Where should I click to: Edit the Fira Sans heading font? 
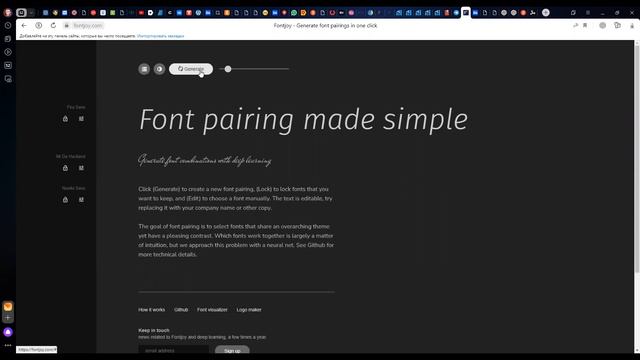coord(81,119)
